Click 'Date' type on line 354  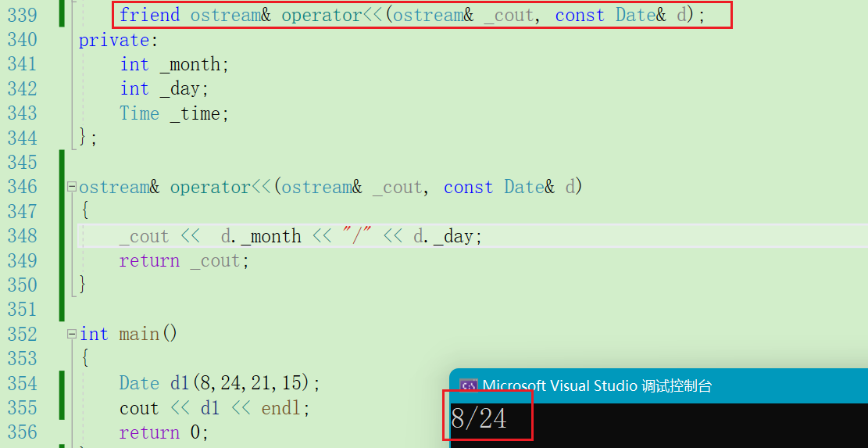point(139,383)
